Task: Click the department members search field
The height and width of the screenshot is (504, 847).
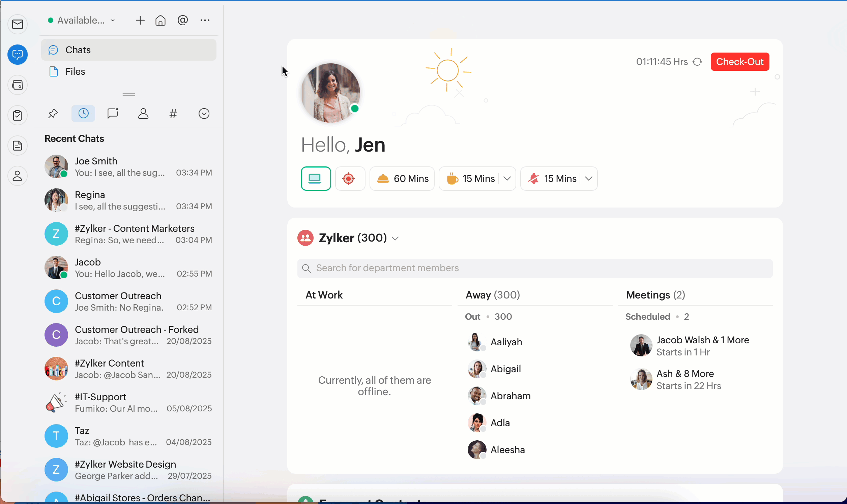Action: 534,268
